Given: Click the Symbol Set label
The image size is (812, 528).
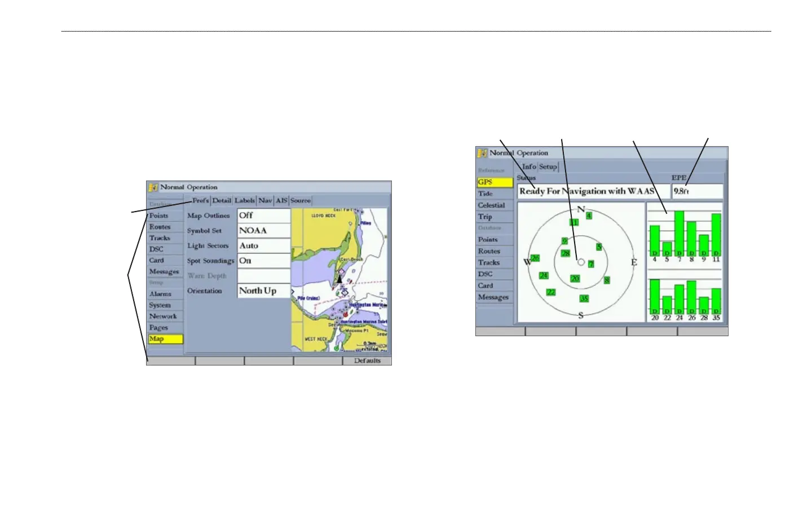Looking at the screenshot, I should [204, 231].
